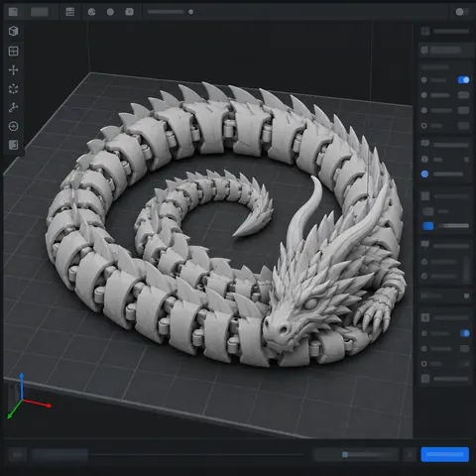This screenshot has height=476, width=476.
Task: Click the square icon heading the right panel
Action: 425,31
